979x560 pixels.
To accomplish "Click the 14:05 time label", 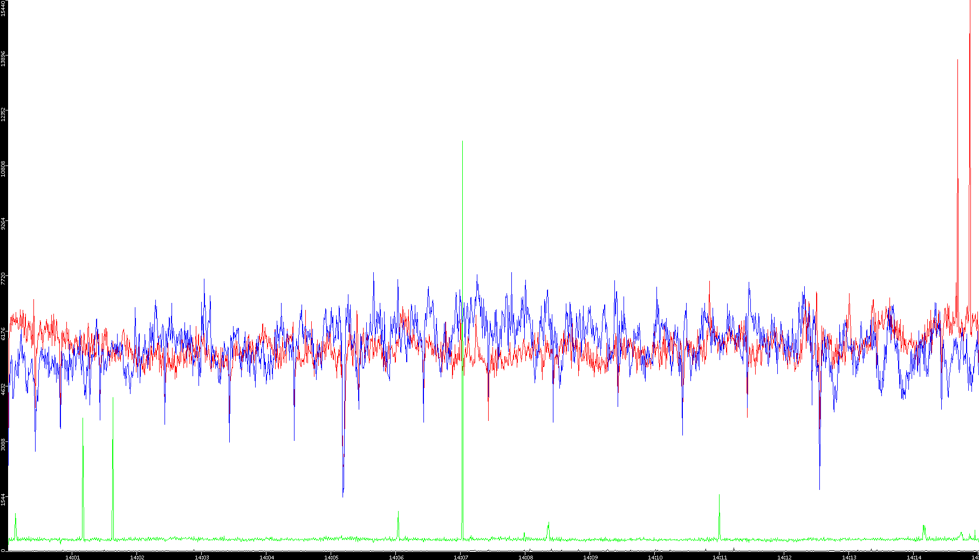I will 331,557.
